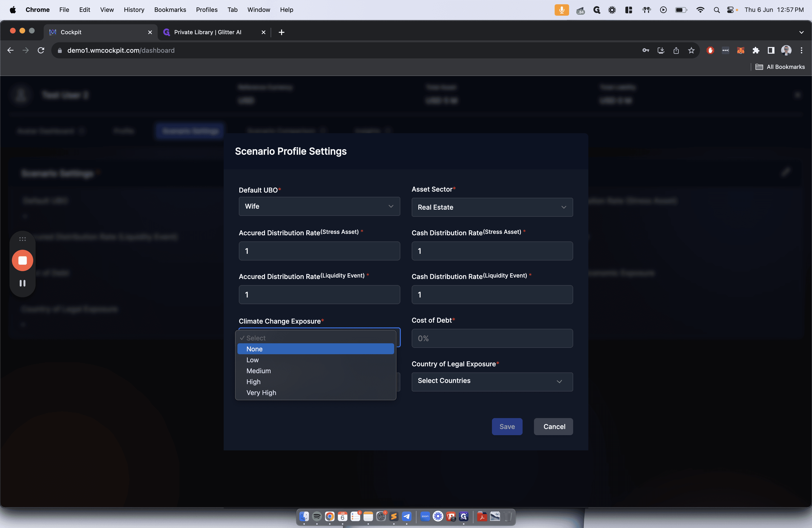The width and height of the screenshot is (812, 528).
Task: Open Finder from the dock
Action: point(304,516)
